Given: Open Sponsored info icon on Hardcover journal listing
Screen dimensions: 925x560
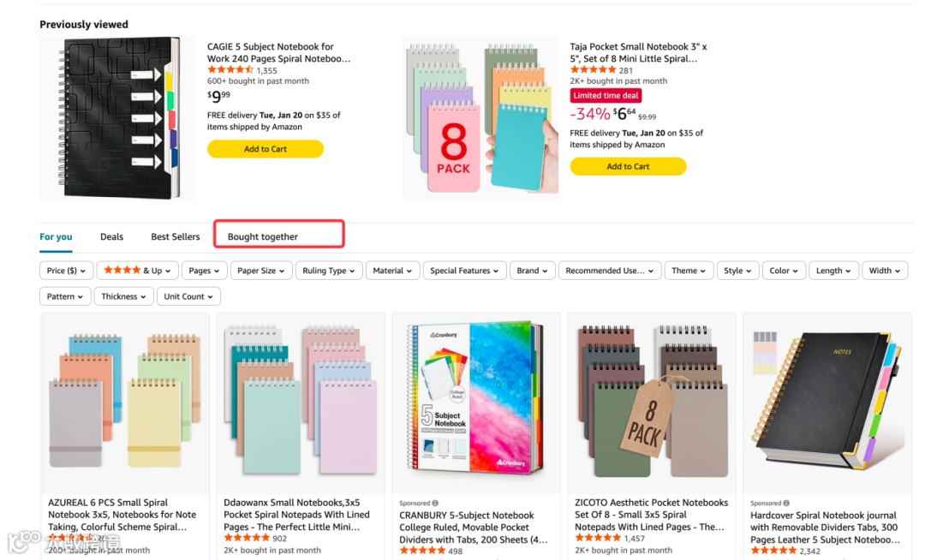Looking at the screenshot, I should 786,503.
